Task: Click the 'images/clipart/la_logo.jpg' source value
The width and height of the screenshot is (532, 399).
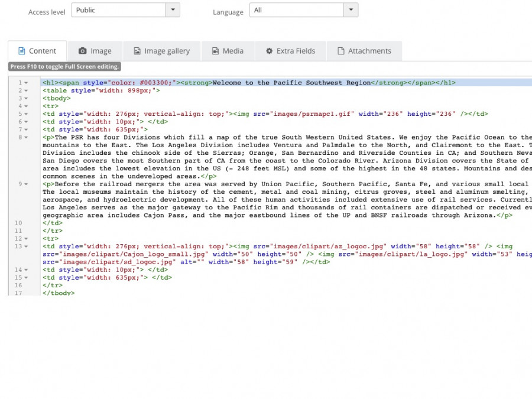Action: pos(411,254)
